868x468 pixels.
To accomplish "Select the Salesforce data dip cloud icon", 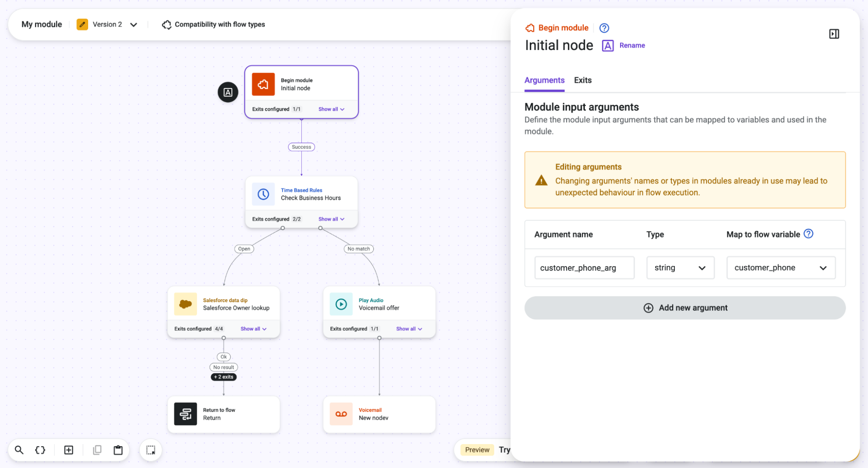I will (185, 304).
